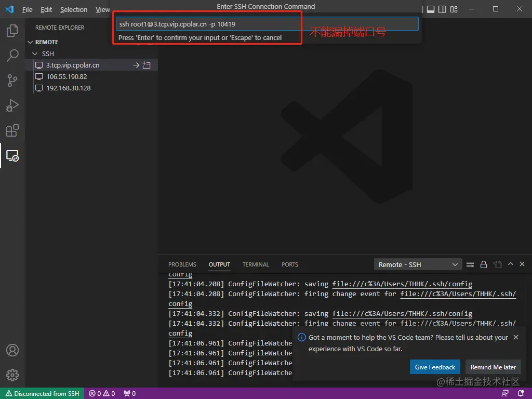Open the Manage gear icon

pyautogui.click(x=12, y=375)
